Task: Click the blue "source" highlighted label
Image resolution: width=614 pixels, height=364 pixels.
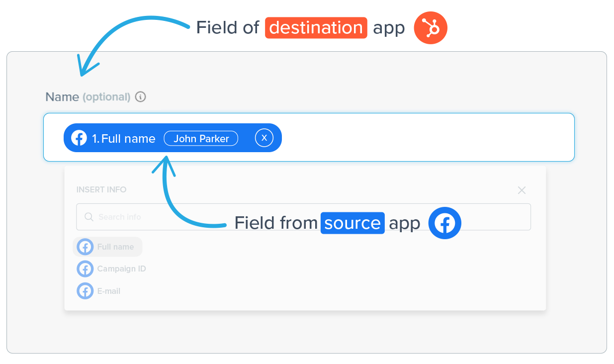Action: pyautogui.click(x=352, y=223)
